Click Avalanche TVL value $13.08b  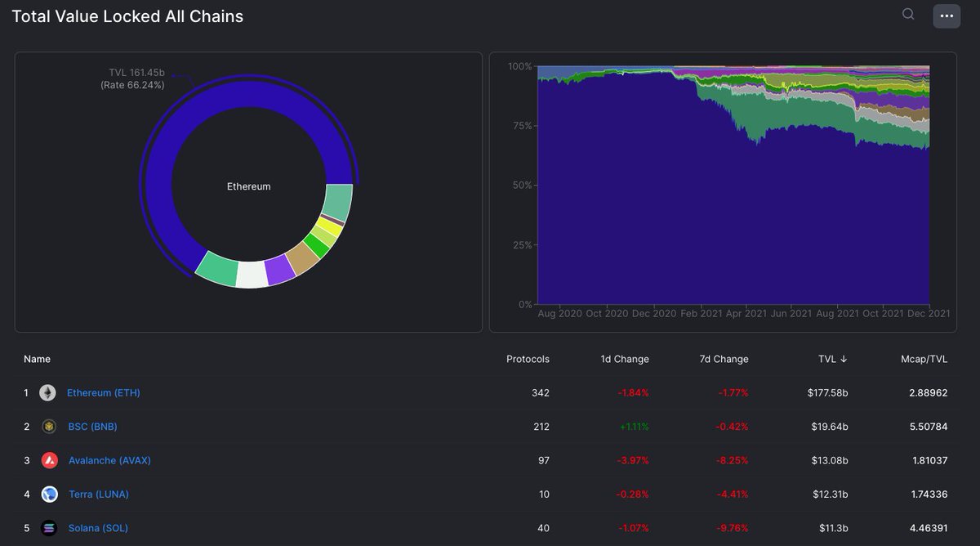pyautogui.click(x=830, y=460)
